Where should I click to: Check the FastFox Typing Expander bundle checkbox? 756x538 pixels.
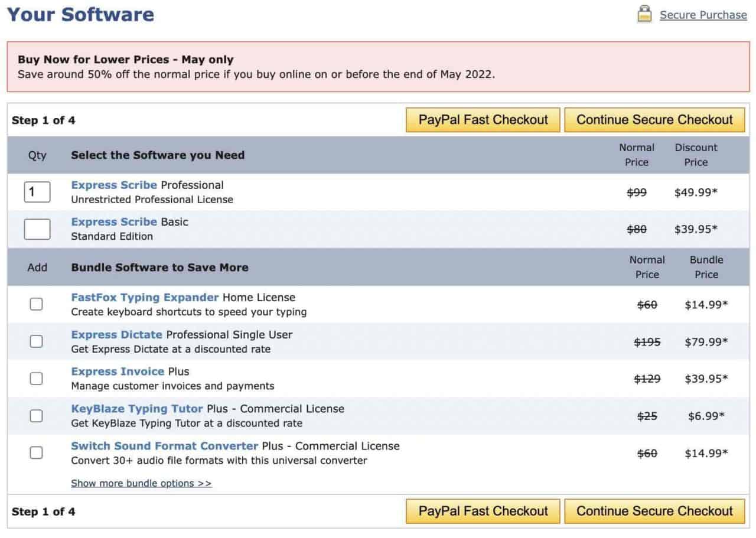pyautogui.click(x=36, y=304)
